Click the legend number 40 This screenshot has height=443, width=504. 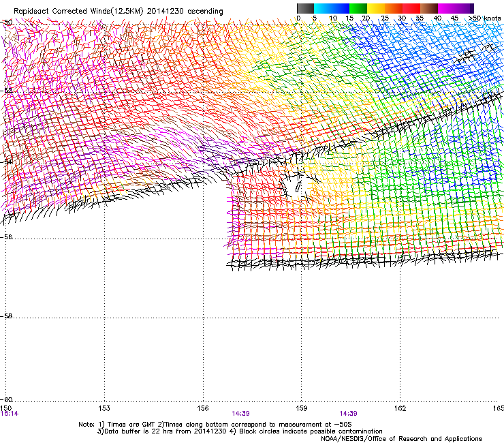[x=437, y=18]
